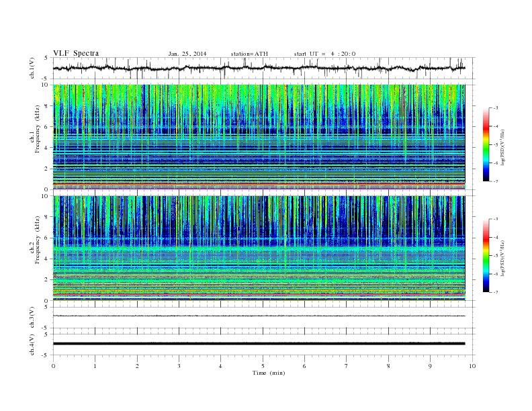Click the thick ch.4 voltage trace panel

click(x=264, y=345)
